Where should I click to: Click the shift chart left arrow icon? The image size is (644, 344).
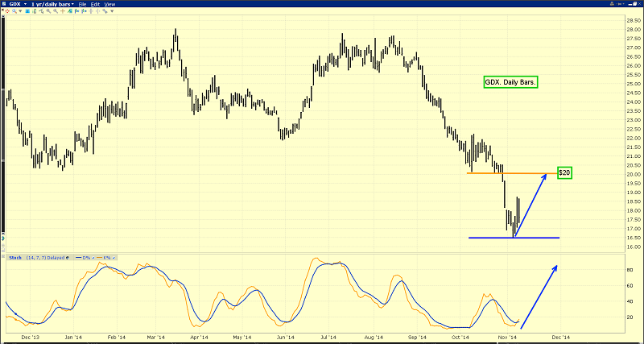[x=76, y=11]
